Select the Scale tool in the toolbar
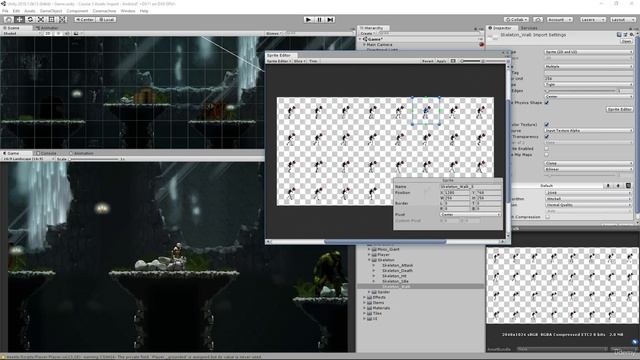The image size is (640, 360). pos(41,19)
